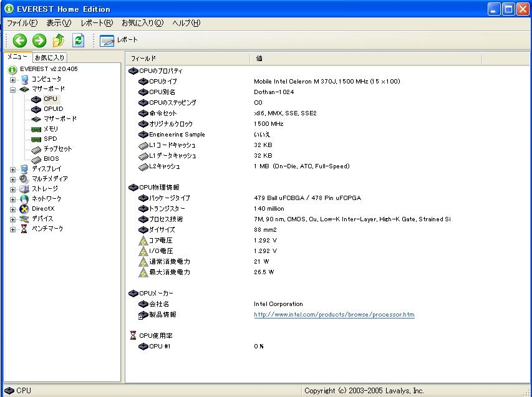Open the レポート report toolbar button
The image size is (532, 397).
119,41
